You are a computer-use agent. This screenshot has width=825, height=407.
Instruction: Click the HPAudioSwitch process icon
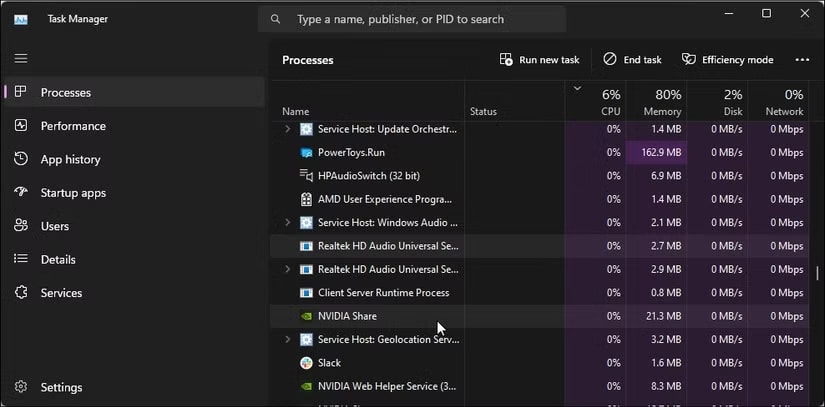(306, 176)
